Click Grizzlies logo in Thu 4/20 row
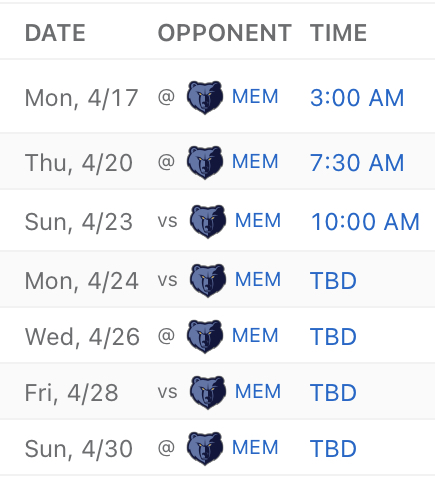The height and width of the screenshot is (490, 435). click(205, 162)
